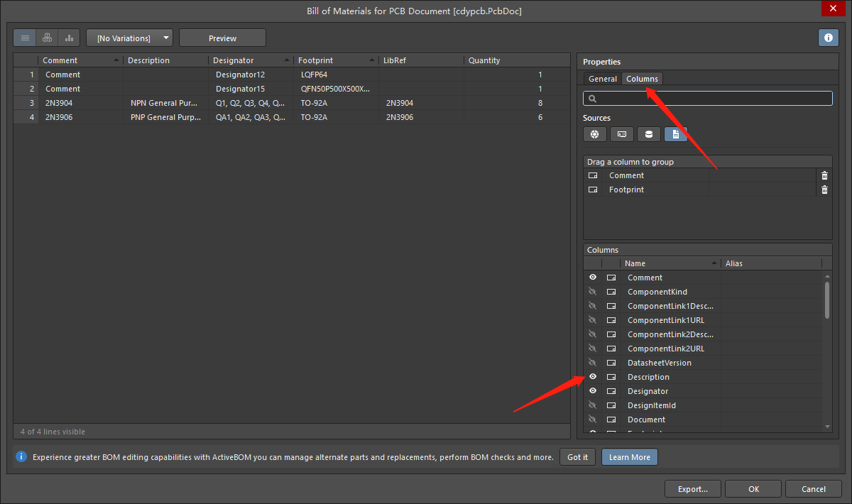Click the Alias column header
The image size is (852, 504).
click(771, 263)
